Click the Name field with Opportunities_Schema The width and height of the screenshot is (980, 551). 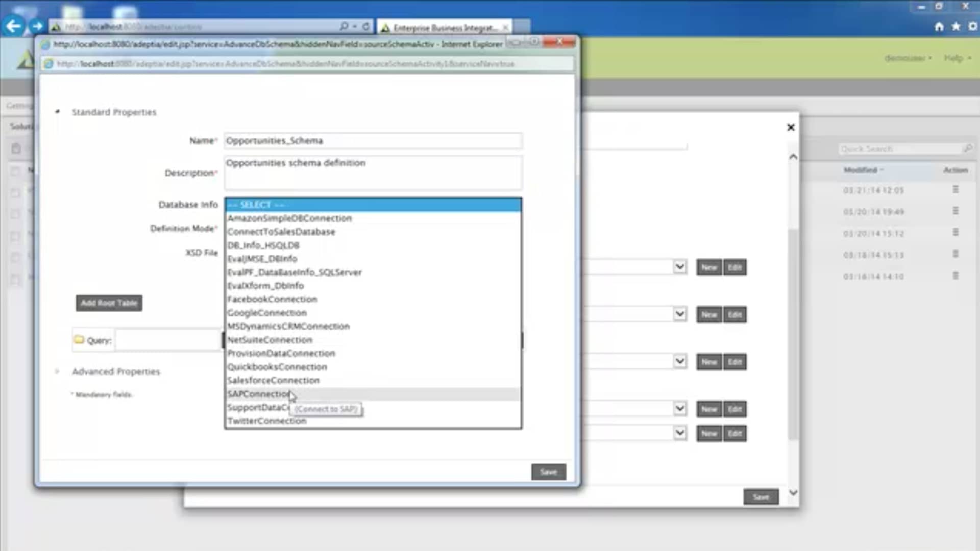[373, 141]
